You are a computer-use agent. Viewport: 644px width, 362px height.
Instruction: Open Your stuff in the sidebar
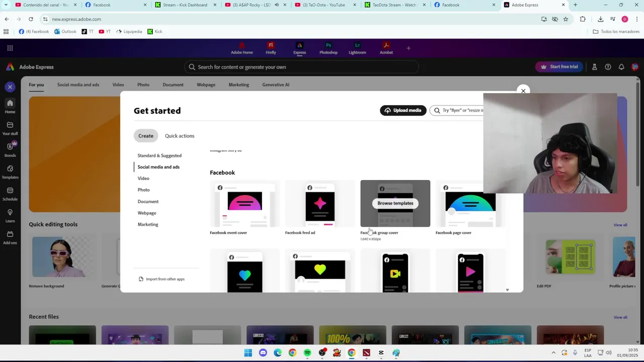[x=10, y=128]
